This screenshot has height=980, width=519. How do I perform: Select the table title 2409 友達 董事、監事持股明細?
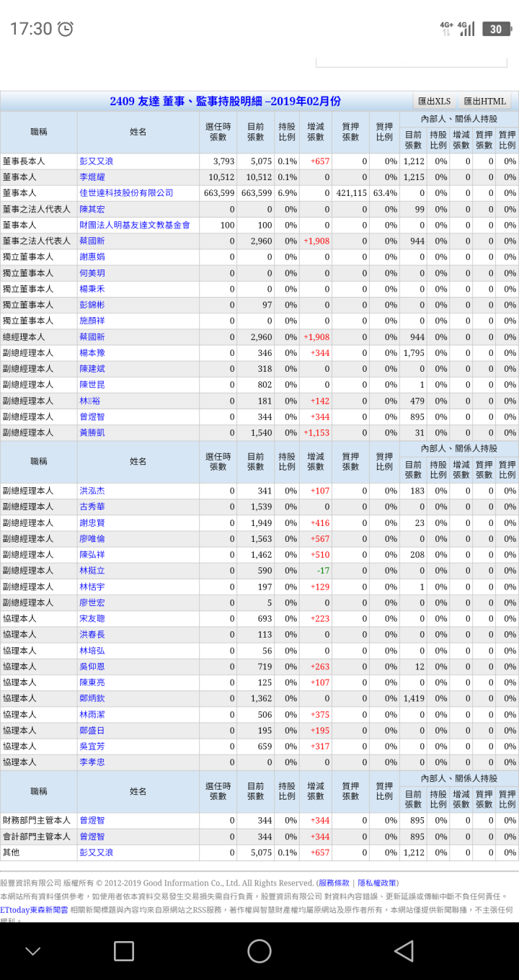point(225,102)
